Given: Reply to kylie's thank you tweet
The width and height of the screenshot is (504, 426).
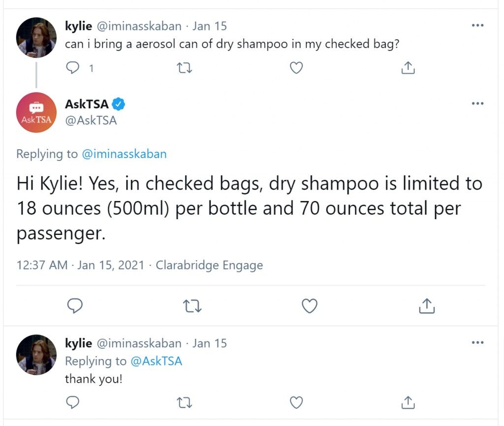Looking at the screenshot, I should click(x=73, y=402).
